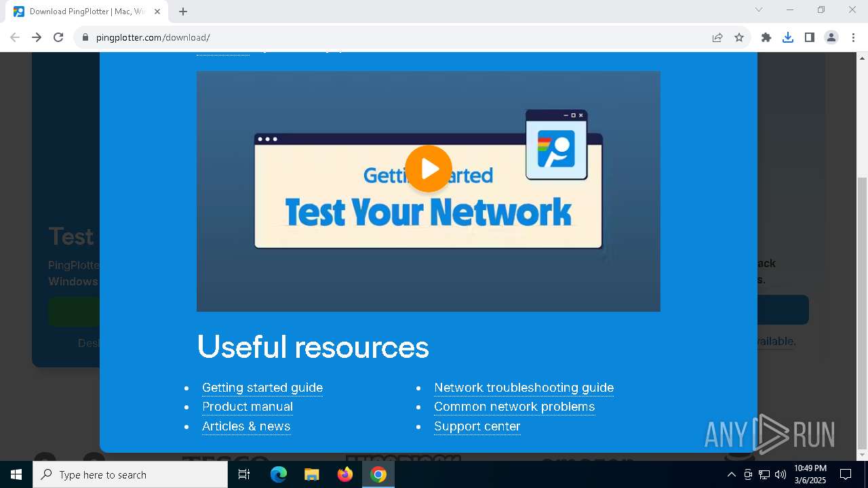Open Chrome three-dot menu
This screenshot has width=868, height=488.
pos(853,37)
